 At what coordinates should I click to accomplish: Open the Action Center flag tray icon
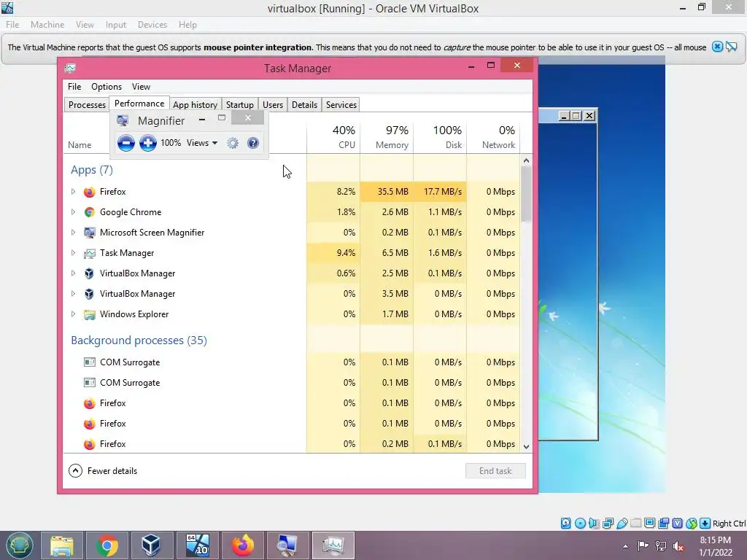(x=643, y=546)
